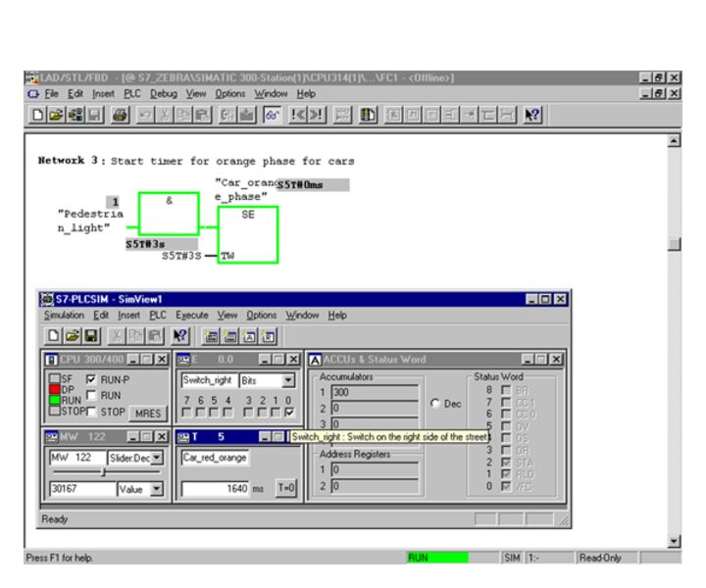
Task: Open Help menu in S7-PLCSIM
Action: 337,315
